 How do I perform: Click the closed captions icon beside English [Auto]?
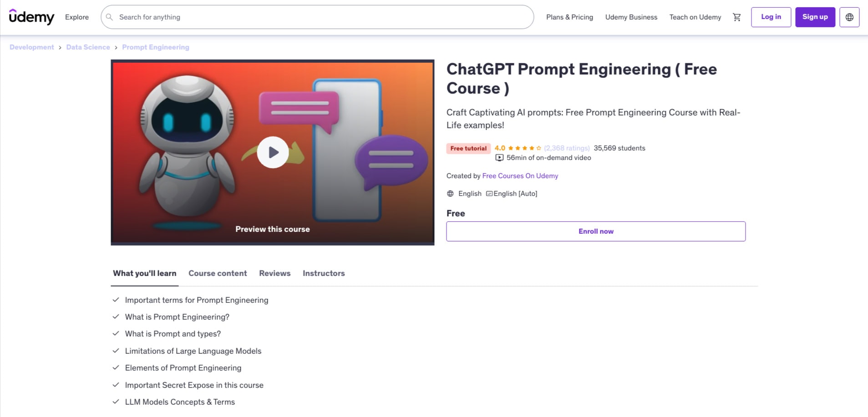(x=489, y=194)
